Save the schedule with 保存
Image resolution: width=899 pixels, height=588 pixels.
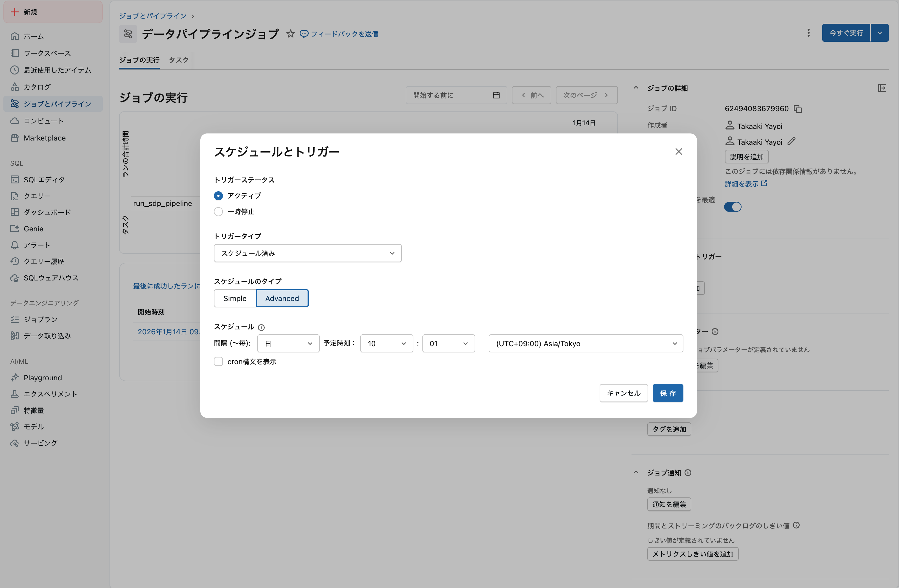(x=667, y=393)
